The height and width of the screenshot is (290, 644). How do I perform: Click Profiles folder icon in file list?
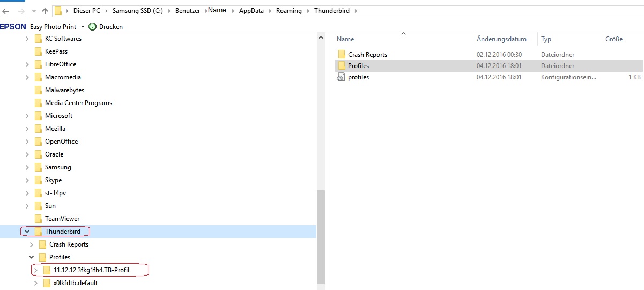[x=342, y=66]
